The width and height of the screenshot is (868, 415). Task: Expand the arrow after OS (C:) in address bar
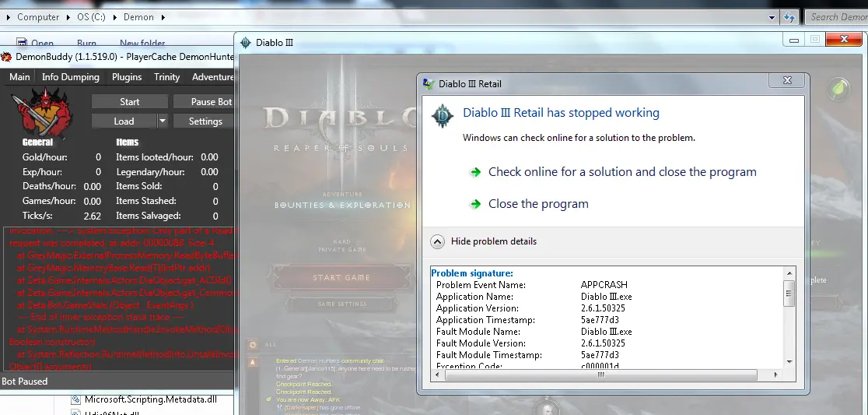pyautogui.click(x=114, y=17)
